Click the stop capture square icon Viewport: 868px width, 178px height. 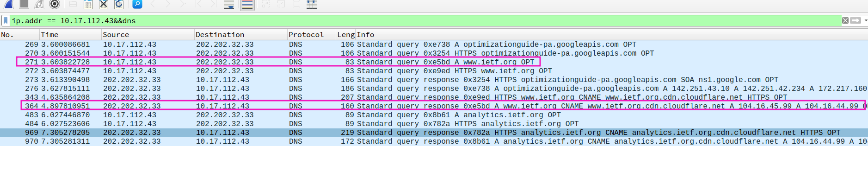click(24, 4)
